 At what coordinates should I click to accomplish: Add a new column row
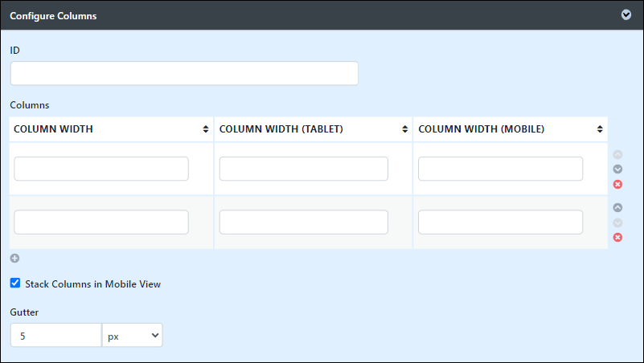14,259
